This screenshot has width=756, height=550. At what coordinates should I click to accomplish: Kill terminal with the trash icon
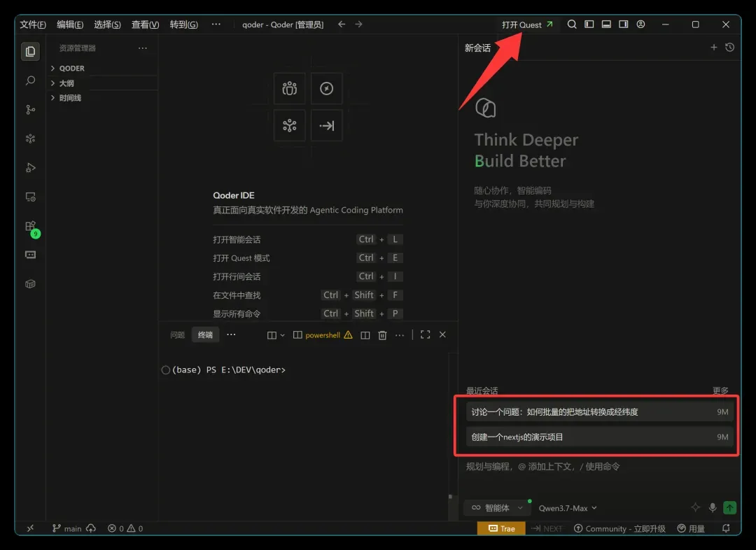[x=382, y=335]
